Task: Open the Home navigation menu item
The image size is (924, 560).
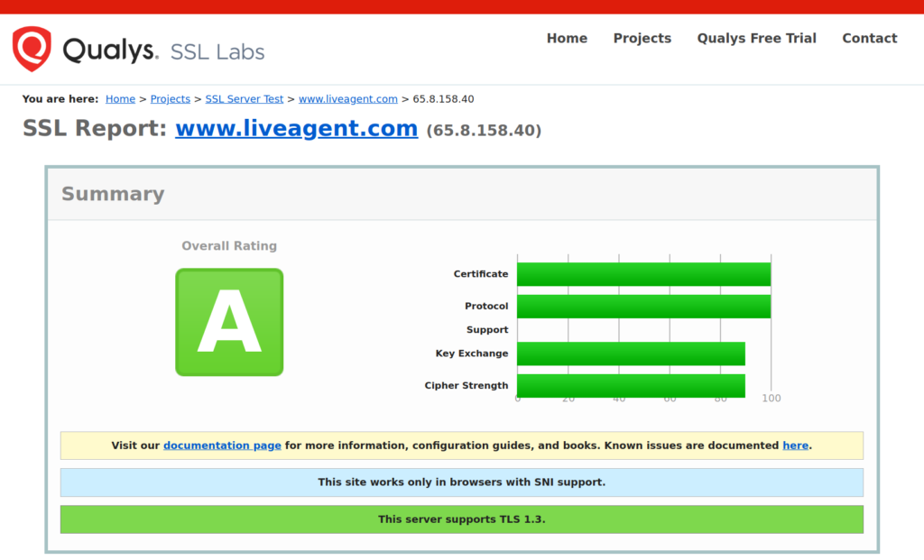Action: (x=567, y=38)
